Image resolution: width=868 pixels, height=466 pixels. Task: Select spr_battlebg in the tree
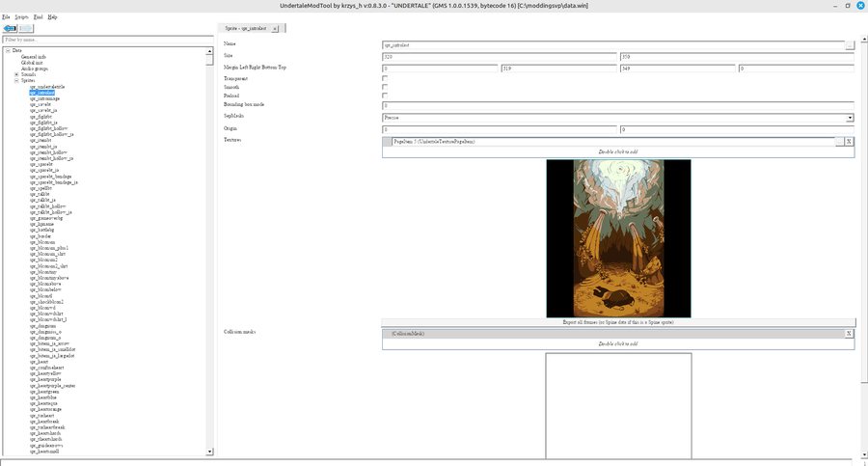click(41, 230)
